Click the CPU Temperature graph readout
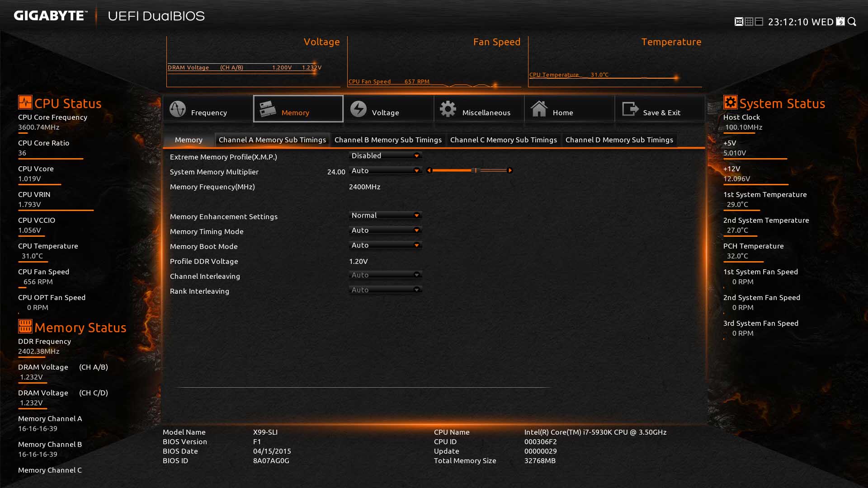The height and width of the screenshot is (488, 868). click(x=569, y=75)
